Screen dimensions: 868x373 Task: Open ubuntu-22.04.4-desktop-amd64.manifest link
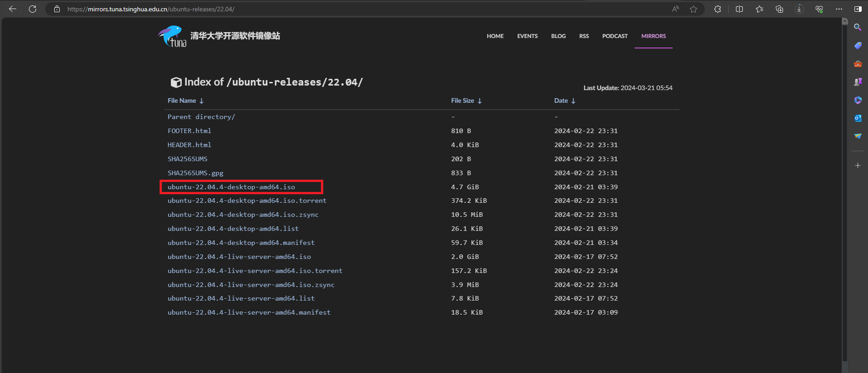coord(241,243)
